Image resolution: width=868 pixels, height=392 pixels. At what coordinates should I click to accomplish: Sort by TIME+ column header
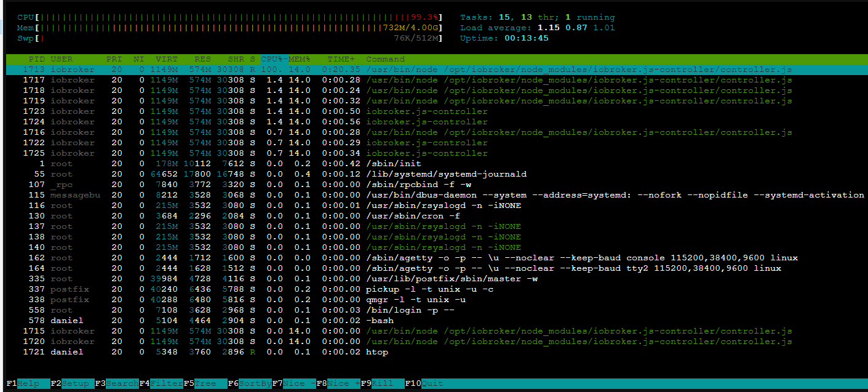click(x=341, y=59)
